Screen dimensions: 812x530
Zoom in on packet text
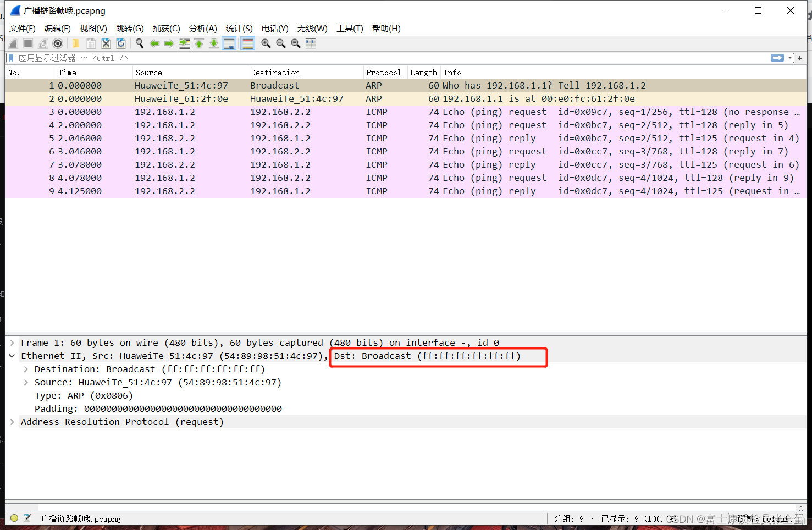click(266, 43)
